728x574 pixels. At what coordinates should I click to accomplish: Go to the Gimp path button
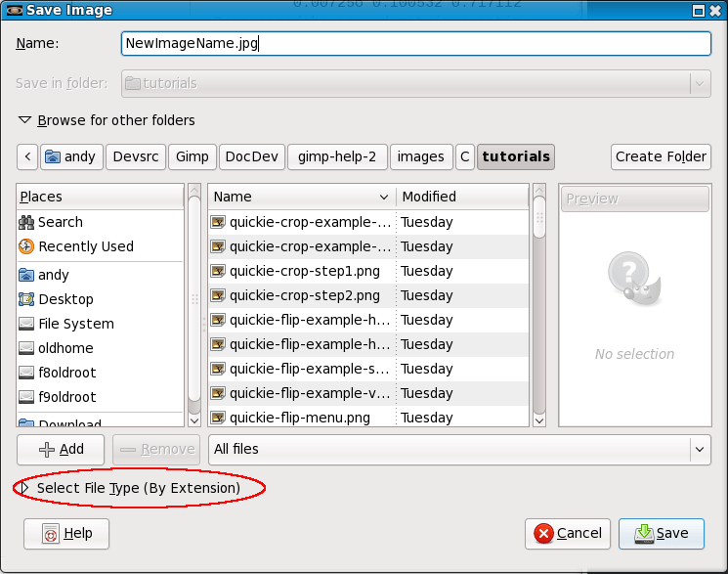coord(193,156)
